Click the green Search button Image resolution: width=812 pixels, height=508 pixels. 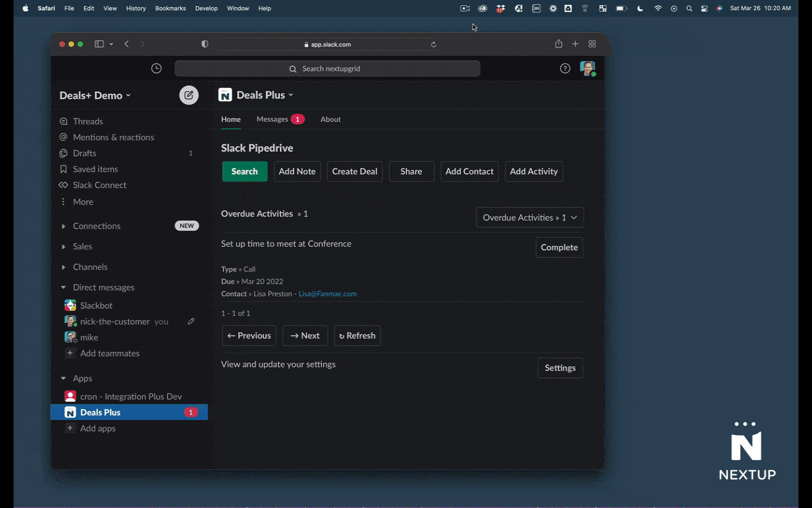coord(245,171)
